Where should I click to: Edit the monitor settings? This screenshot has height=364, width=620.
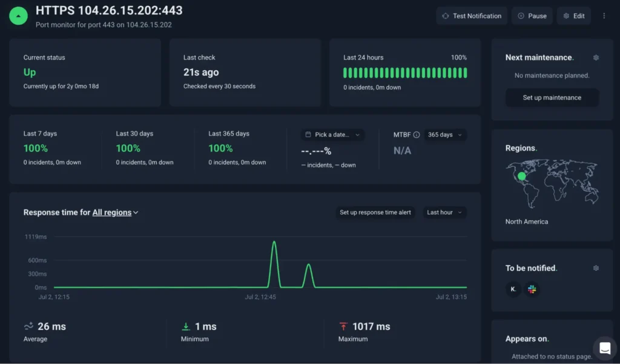[574, 16]
